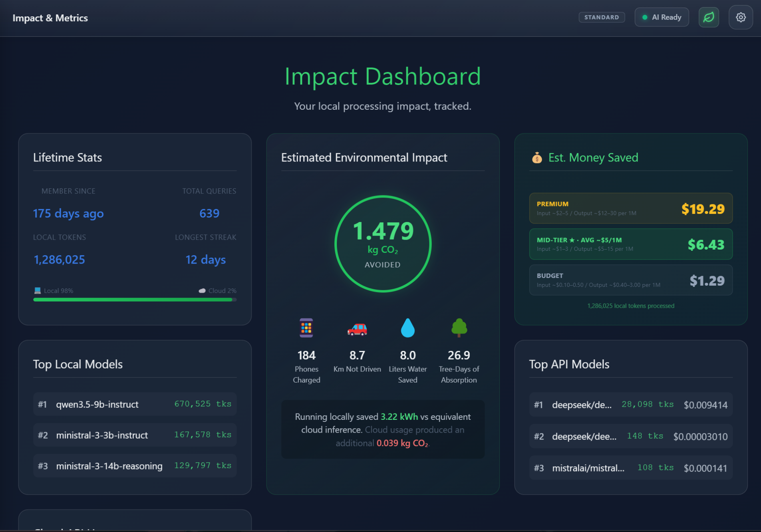Click the $6.43 mid-tier savings amount
Screen dimensions: 761x532
click(x=706, y=245)
